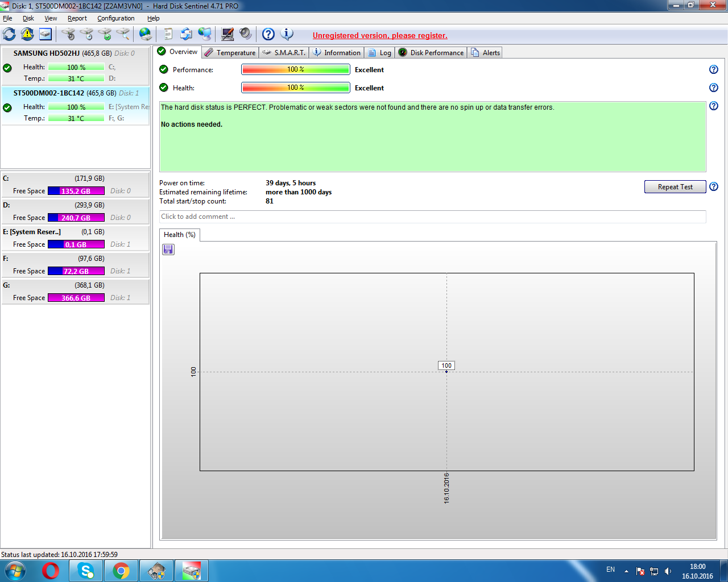Select the C: partition entry
The image size is (728, 582).
click(75, 185)
